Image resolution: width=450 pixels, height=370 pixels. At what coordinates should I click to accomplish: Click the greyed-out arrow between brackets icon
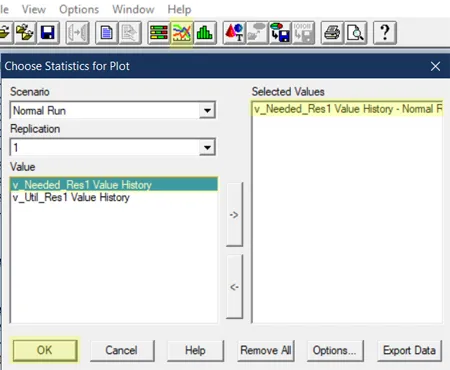(x=77, y=33)
